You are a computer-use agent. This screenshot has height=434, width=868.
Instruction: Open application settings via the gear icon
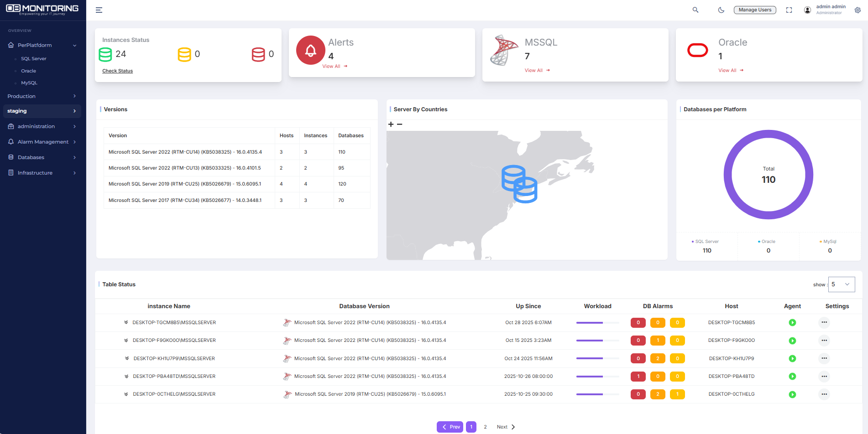pyautogui.click(x=858, y=10)
